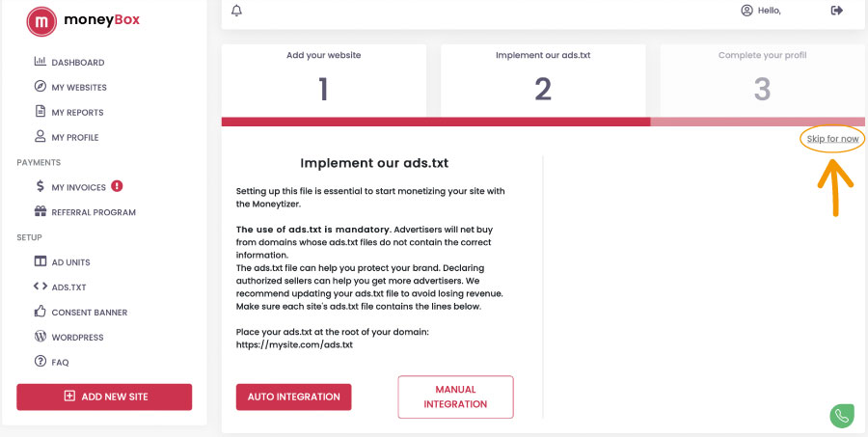This screenshot has width=868, height=437.
Task: Click the Dashboard chart icon
Action: click(40, 62)
